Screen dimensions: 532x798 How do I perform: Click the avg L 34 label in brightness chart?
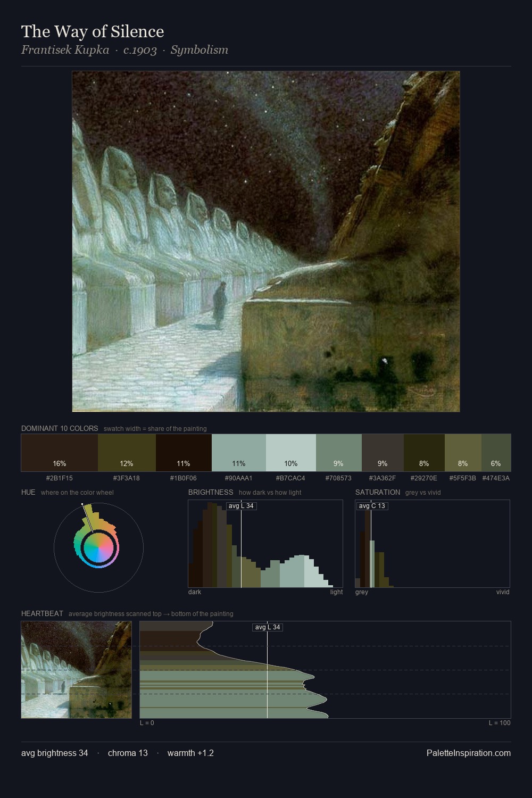241,506
